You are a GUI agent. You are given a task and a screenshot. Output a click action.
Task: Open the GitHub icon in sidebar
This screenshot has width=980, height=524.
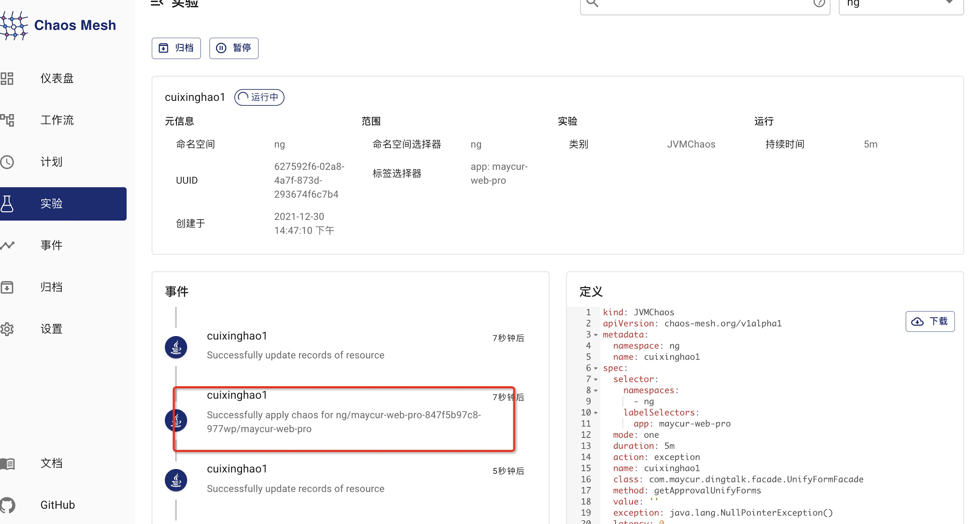tap(7, 505)
